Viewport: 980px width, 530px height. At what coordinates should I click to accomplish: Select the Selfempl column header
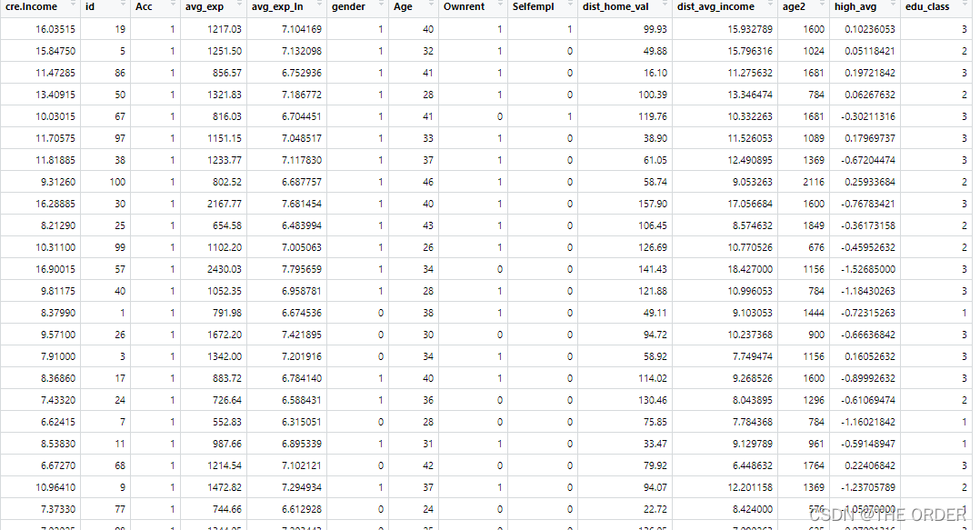533,7
